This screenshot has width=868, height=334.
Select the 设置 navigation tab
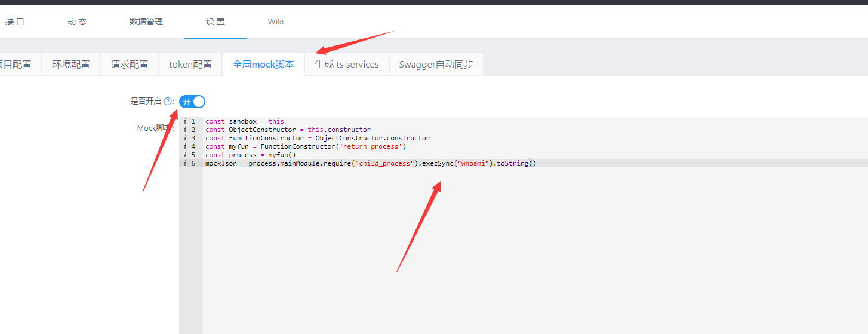tap(216, 22)
